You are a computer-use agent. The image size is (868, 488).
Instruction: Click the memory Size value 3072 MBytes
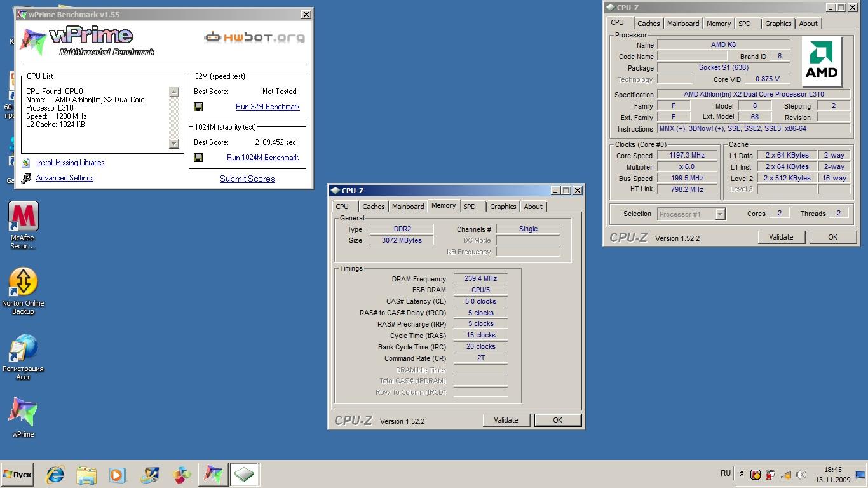pos(402,240)
